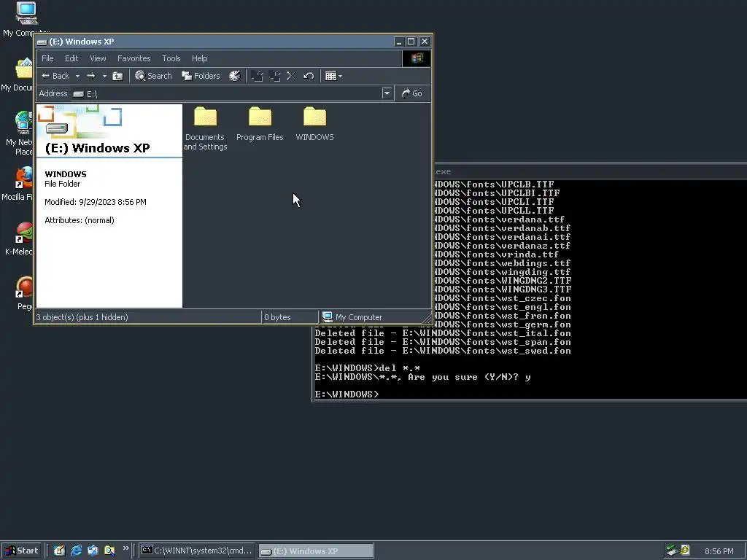The width and height of the screenshot is (747, 560).
Task: Launch K-Meleon desktop shortcut
Action: pyautogui.click(x=19, y=239)
